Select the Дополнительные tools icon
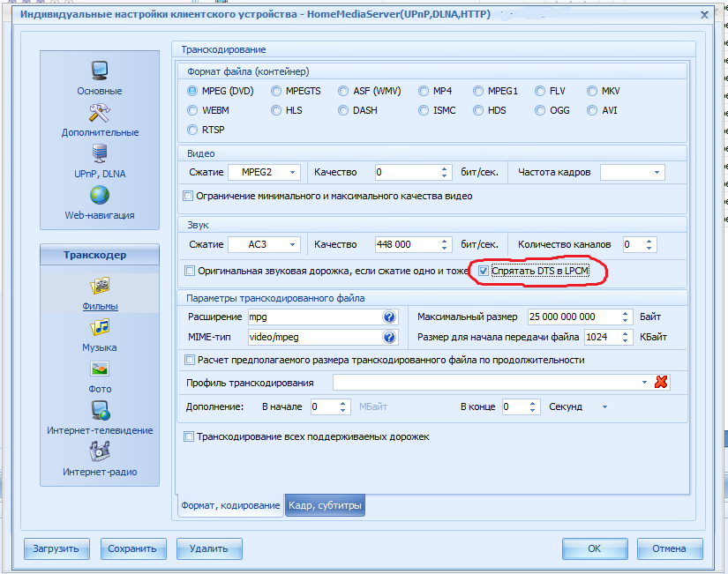728x574 pixels. click(x=99, y=113)
